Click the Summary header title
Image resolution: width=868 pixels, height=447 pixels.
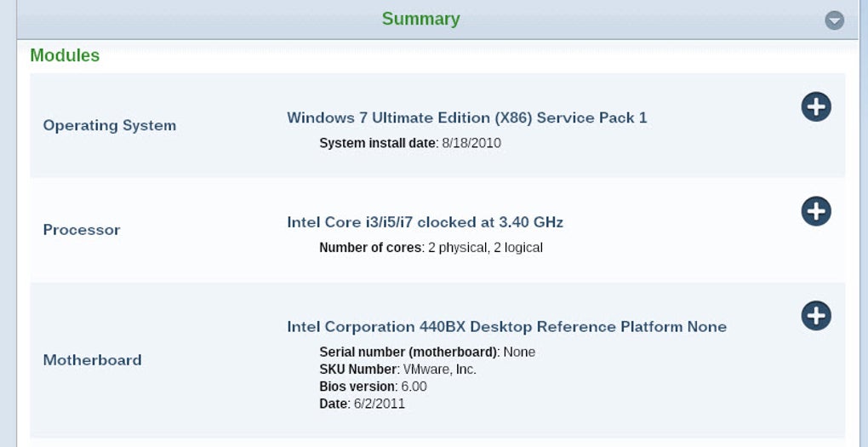pyautogui.click(x=420, y=20)
